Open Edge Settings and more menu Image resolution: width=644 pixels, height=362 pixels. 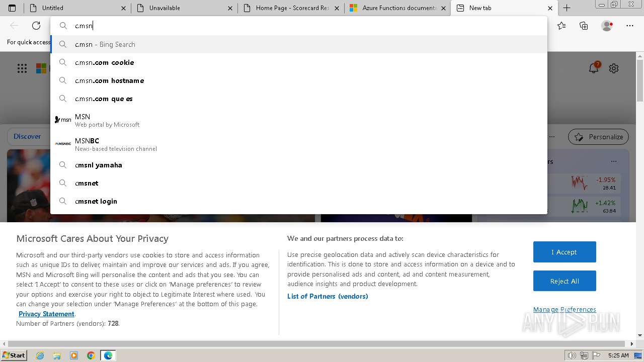click(x=630, y=26)
